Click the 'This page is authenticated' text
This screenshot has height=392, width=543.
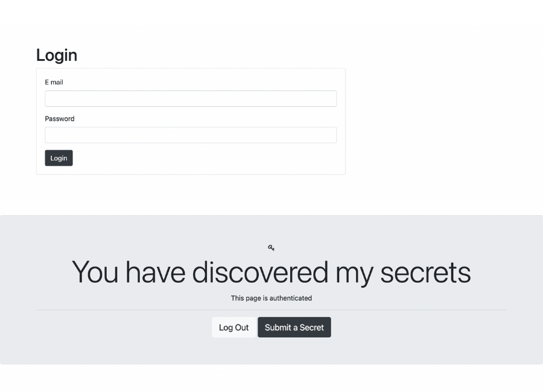pos(271,298)
